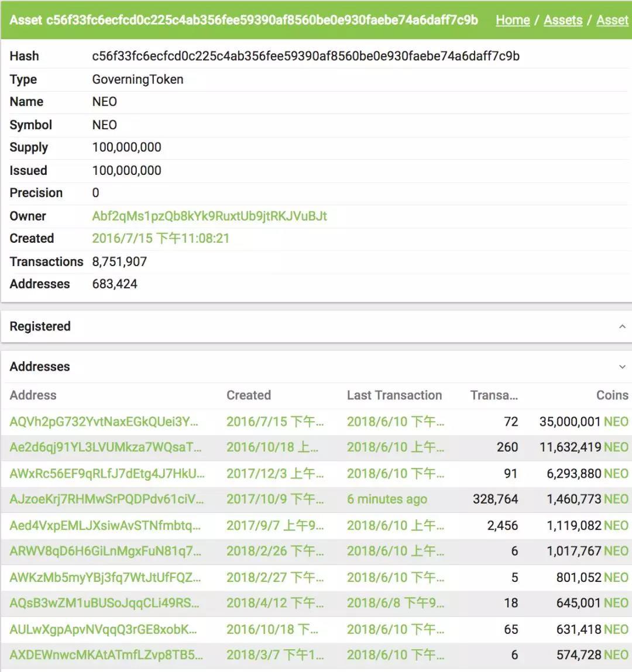Click the transaction count 328,764

[x=495, y=499]
